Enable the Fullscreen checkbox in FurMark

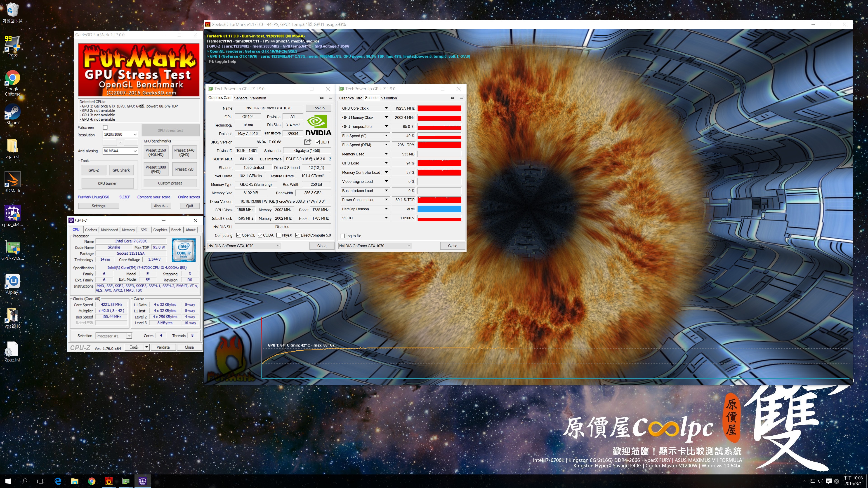click(105, 127)
